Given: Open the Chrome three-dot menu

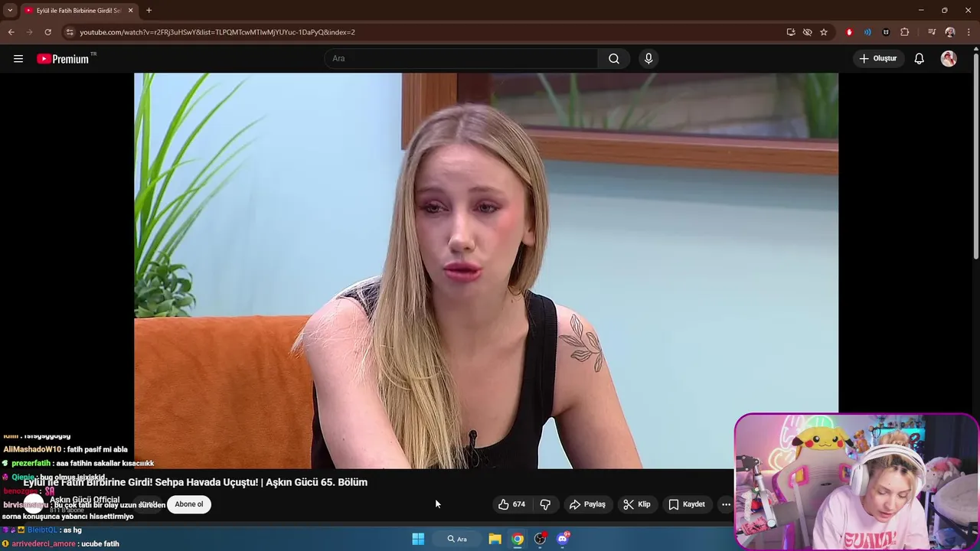Looking at the screenshot, I should pos(969,32).
